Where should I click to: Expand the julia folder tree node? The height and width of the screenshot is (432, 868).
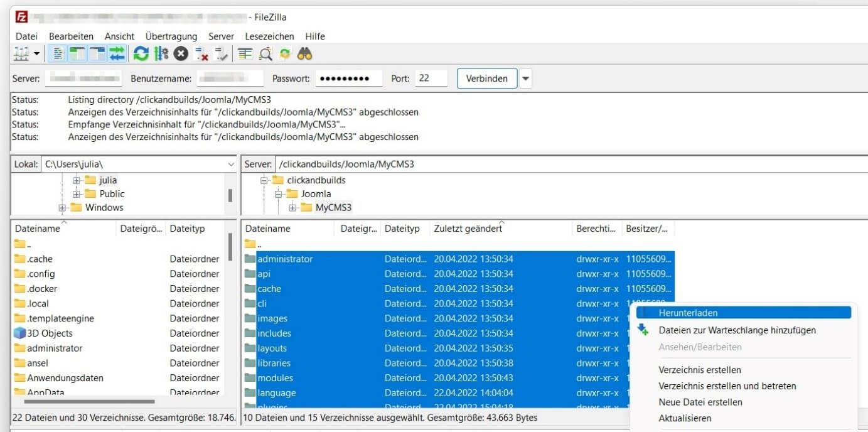77,180
